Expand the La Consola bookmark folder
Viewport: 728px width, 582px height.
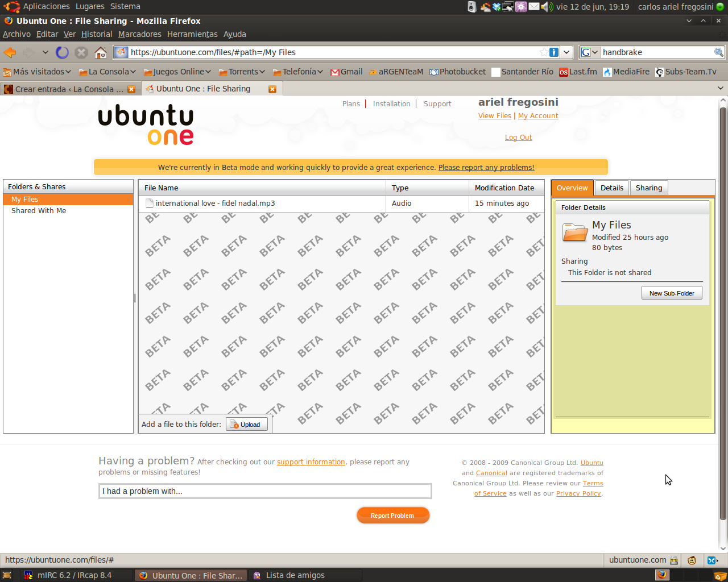[107, 72]
